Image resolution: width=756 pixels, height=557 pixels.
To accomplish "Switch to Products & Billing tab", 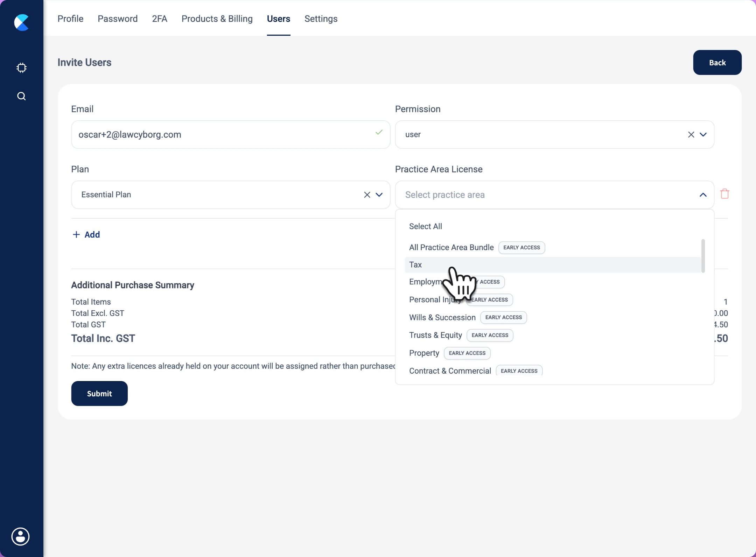I will coord(217,19).
